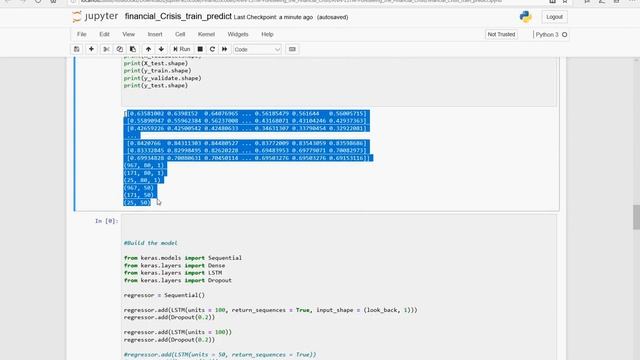Open the Widgets menu
640x360 pixels.
pyautogui.click(x=238, y=34)
